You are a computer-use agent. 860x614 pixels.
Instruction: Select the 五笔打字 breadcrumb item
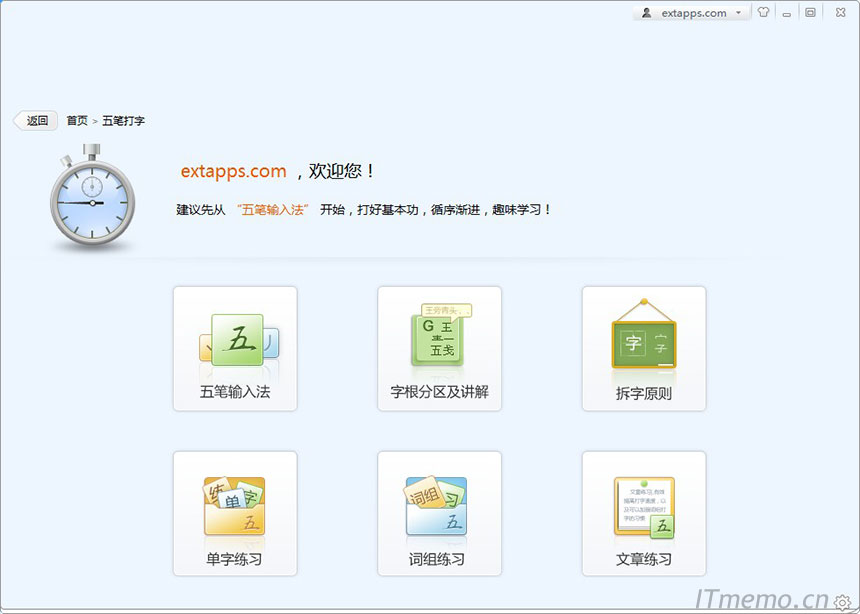(x=122, y=120)
